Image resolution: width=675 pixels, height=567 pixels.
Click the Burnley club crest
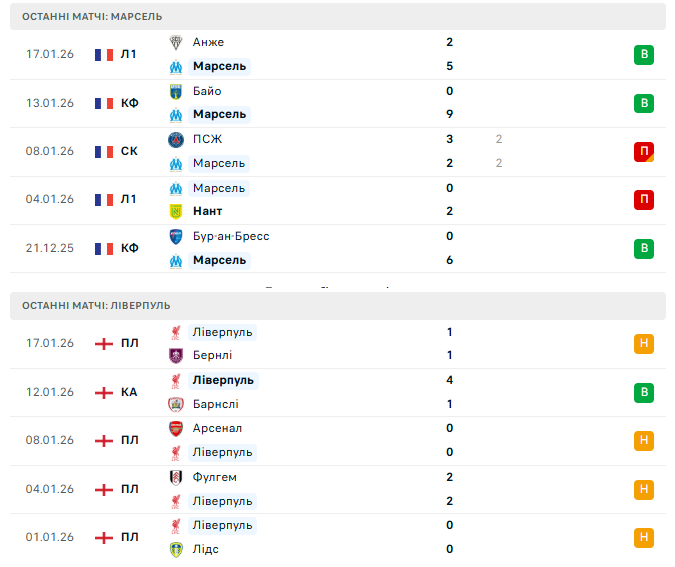pos(177,356)
